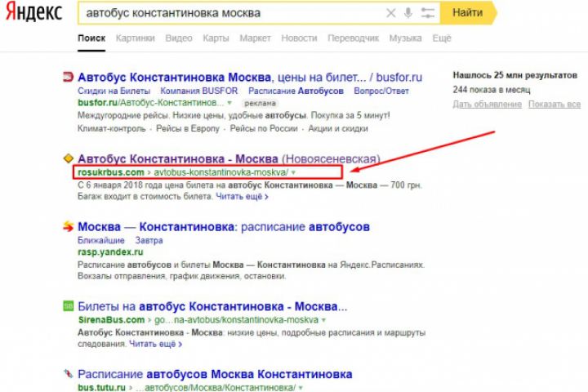Click Читать ещё under rosukrbus result
The height and width of the screenshot is (392, 588).
coord(242,197)
